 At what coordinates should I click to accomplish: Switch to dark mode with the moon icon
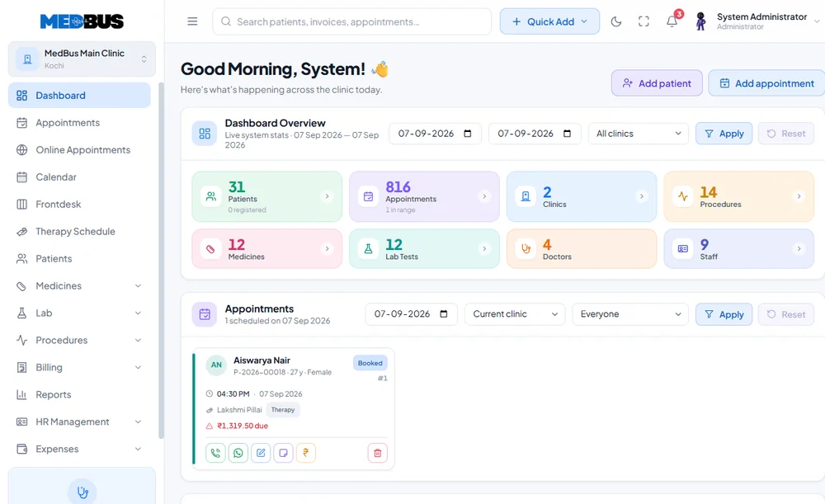click(616, 21)
